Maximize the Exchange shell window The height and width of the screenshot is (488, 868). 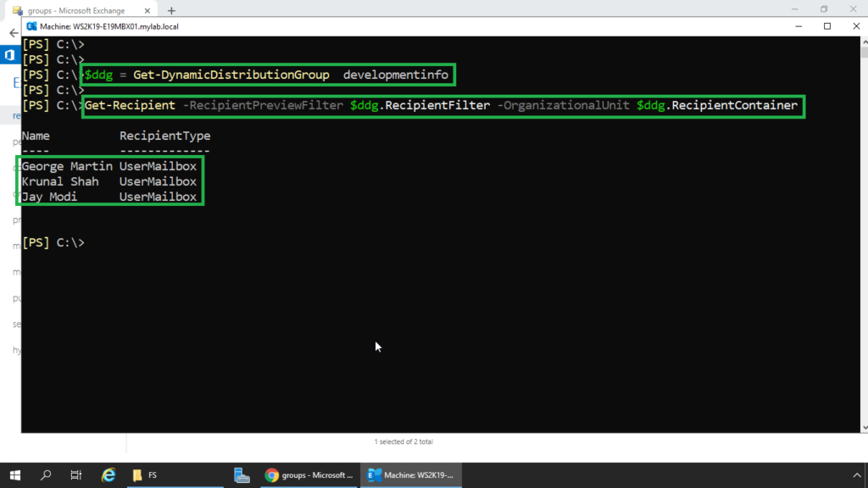coord(827,26)
